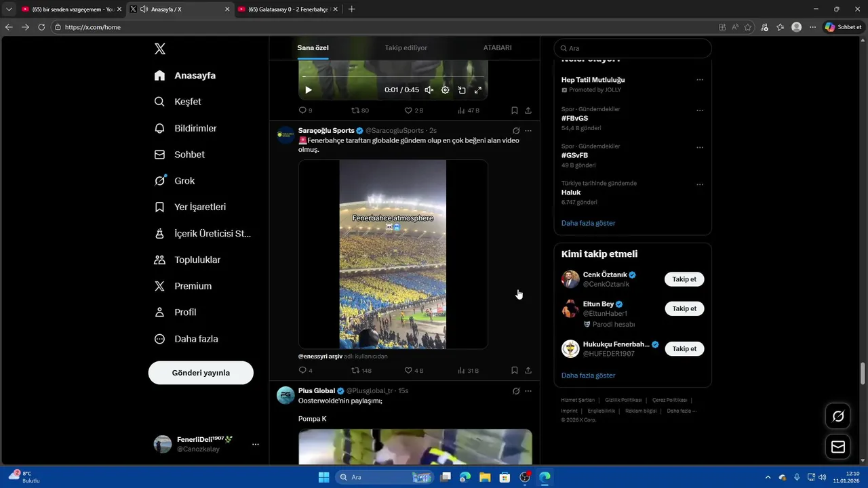Open #FBvGS trending topic
868x488 pixels.
[x=574, y=118]
